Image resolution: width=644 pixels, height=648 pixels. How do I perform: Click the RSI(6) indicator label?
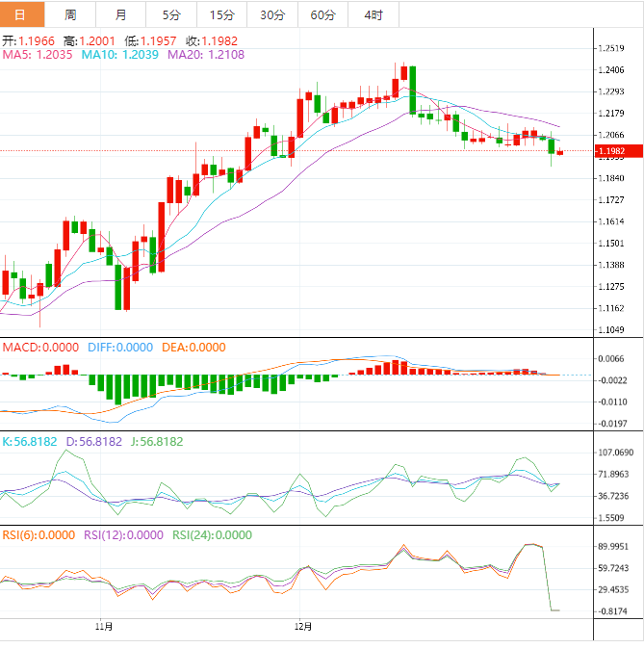coord(39,535)
